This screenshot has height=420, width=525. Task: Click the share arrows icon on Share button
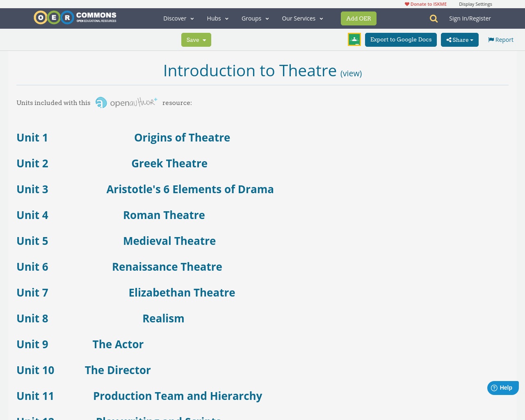pos(448,39)
